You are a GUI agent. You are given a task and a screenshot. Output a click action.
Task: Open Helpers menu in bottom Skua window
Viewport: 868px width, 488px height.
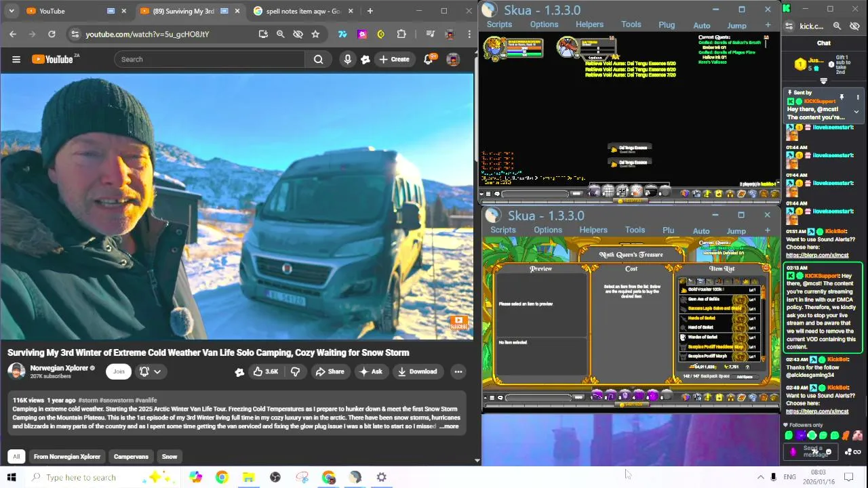point(593,230)
